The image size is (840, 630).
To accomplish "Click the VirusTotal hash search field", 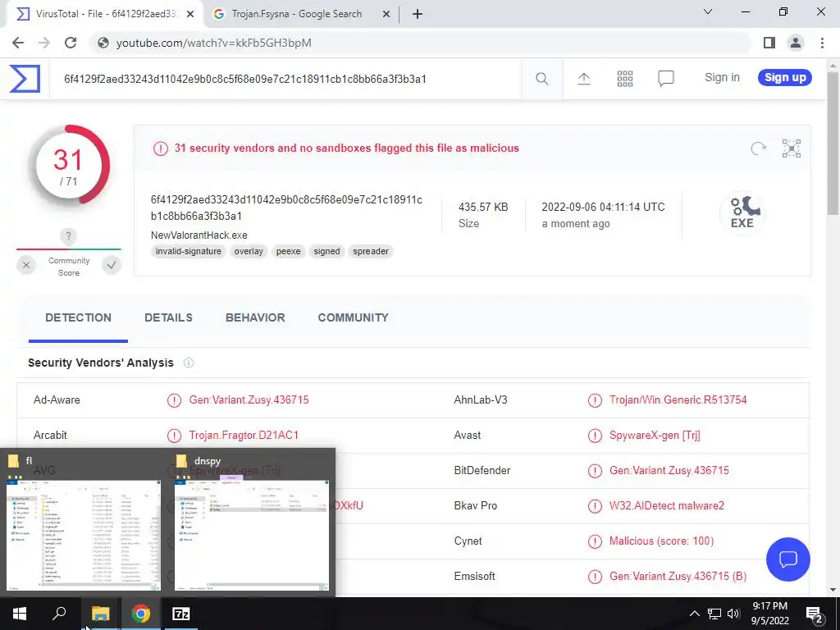I will pyautogui.click(x=285, y=80).
